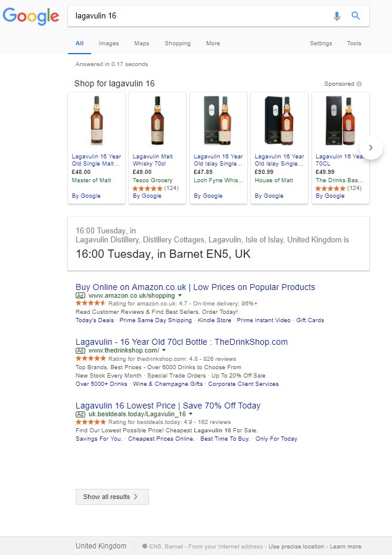The height and width of the screenshot is (555, 392).
Task: Click Use precise location link
Action: (x=296, y=546)
